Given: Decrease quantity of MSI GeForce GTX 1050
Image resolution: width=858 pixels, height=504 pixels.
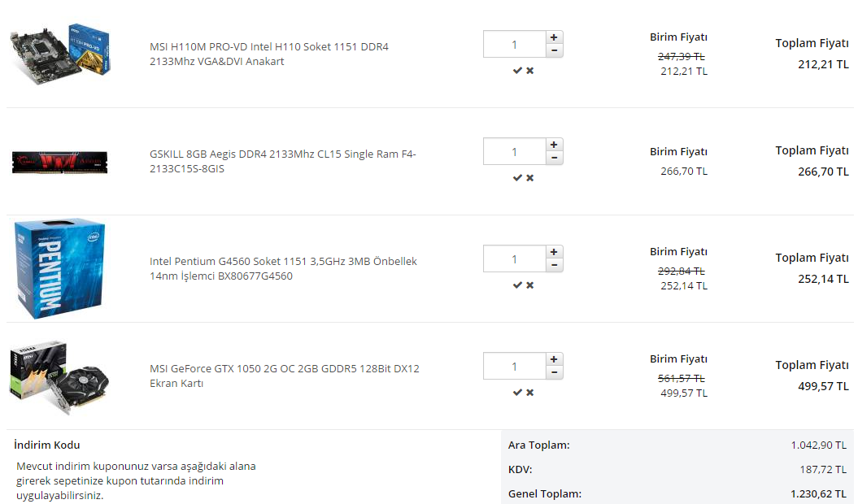Looking at the screenshot, I should 554,372.
